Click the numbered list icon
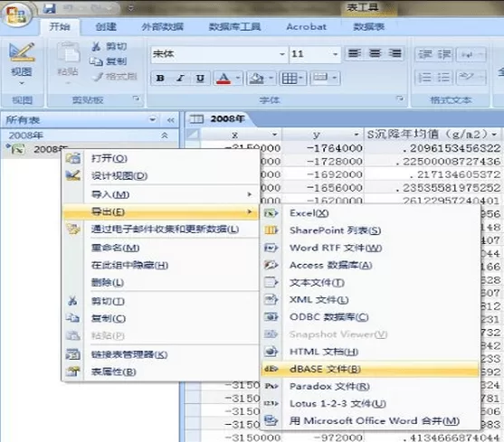 (425, 78)
